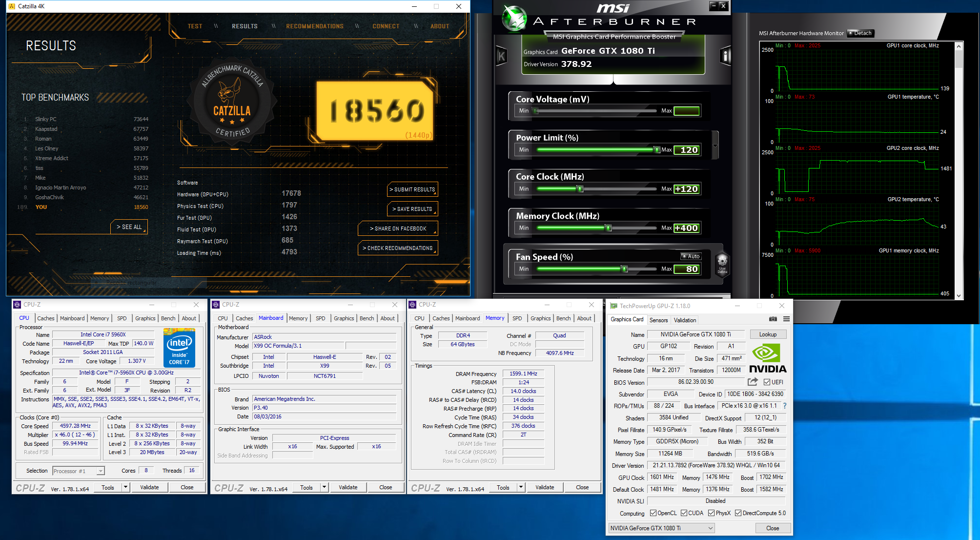Screen dimensions: 980x540
Task: Click SHARE ON FACEBOOK button
Action: click(398, 228)
